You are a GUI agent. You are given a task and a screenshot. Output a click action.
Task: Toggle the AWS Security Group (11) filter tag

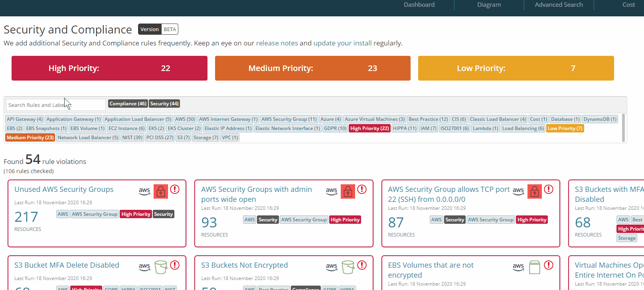click(x=289, y=119)
